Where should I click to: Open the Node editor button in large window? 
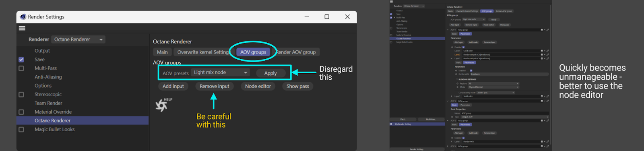point(258,86)
